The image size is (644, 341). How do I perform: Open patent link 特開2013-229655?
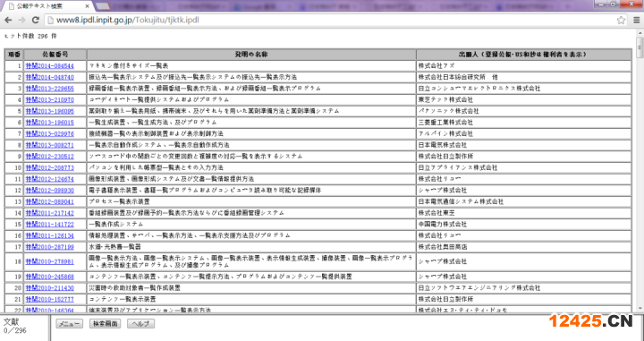pyautogui.click(x=50, y=89)
